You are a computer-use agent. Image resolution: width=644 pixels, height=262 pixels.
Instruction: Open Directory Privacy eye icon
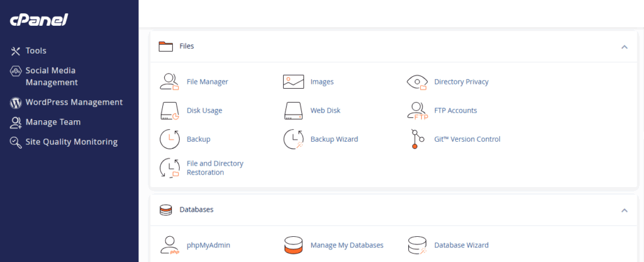tap(417, 82)
